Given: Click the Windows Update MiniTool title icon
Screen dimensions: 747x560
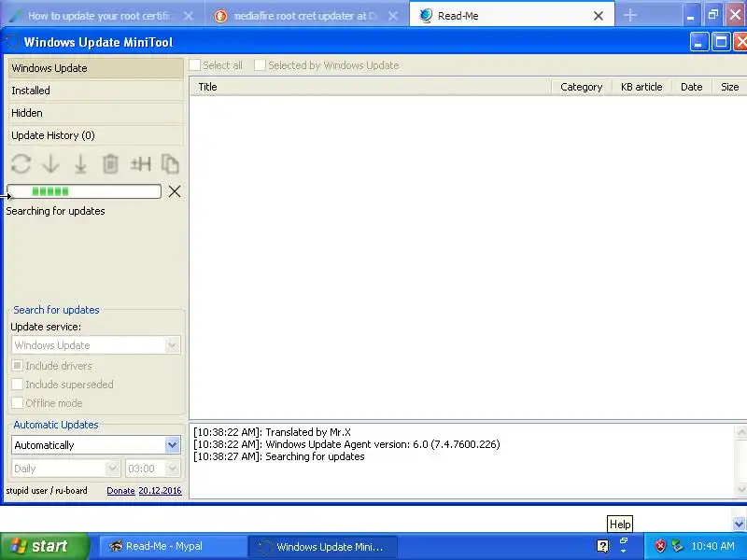Looking at the screenshot, I should coord(12,42).
